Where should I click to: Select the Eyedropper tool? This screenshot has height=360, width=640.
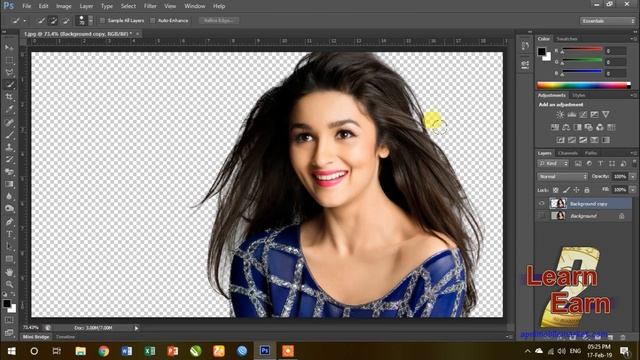tap(9, 109)
